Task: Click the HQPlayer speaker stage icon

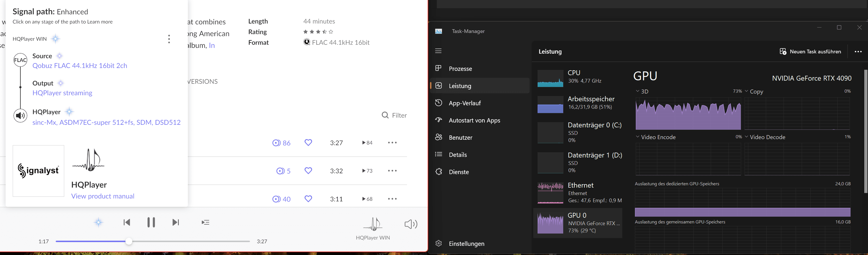Action: pos(20,116)
